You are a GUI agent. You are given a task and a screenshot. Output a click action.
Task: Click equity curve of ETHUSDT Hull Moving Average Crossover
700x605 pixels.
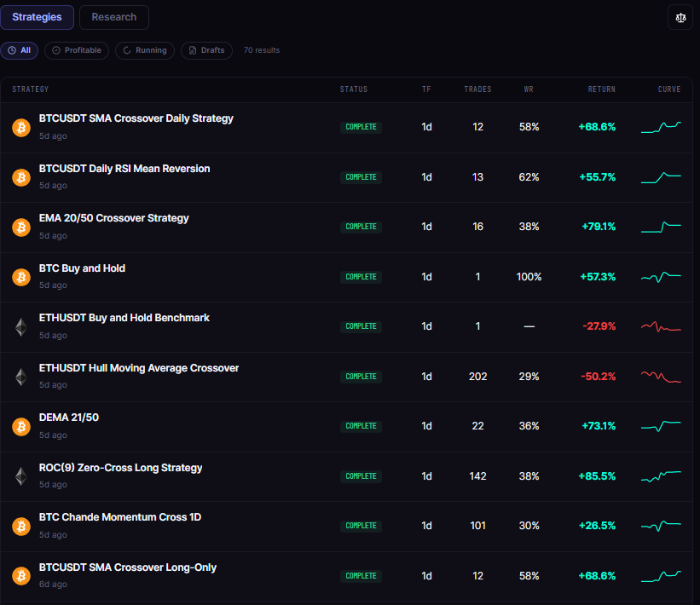pos(661,377)
